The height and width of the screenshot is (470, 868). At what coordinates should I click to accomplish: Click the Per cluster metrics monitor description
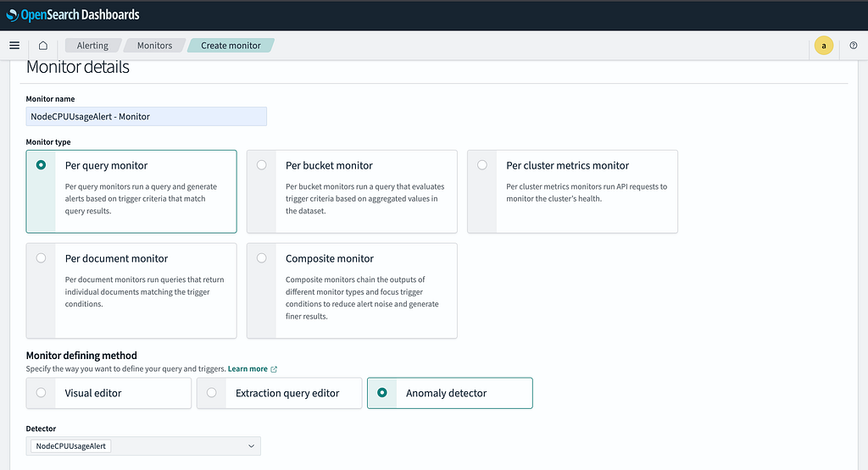(587, 192)
